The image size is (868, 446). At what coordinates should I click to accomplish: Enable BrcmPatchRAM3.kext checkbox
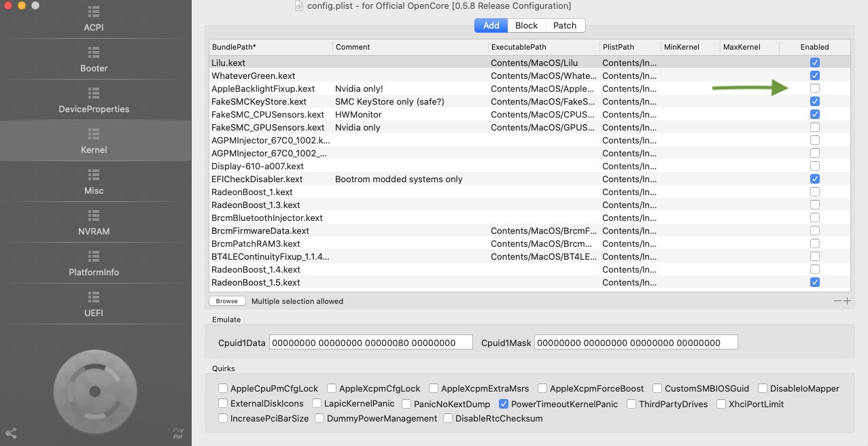[815, 243]
